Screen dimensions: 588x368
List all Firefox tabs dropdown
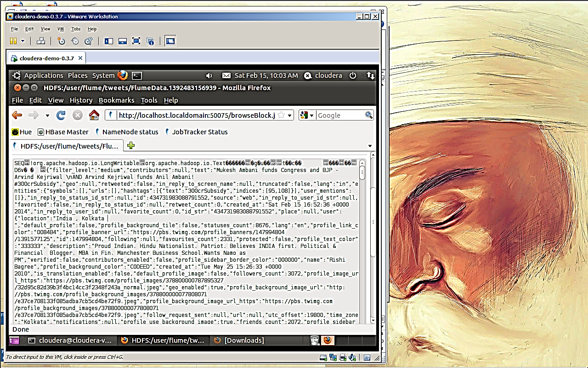(370, 146)
